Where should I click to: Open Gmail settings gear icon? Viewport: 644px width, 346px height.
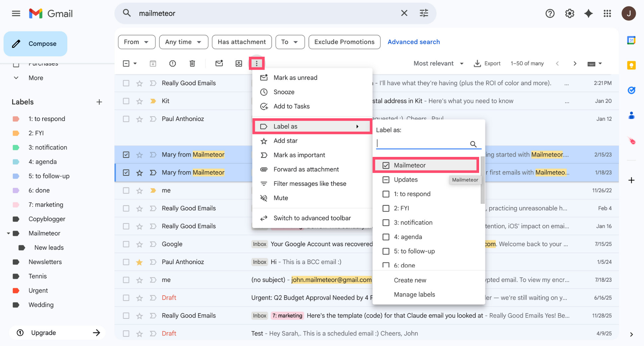coord(569,13)
